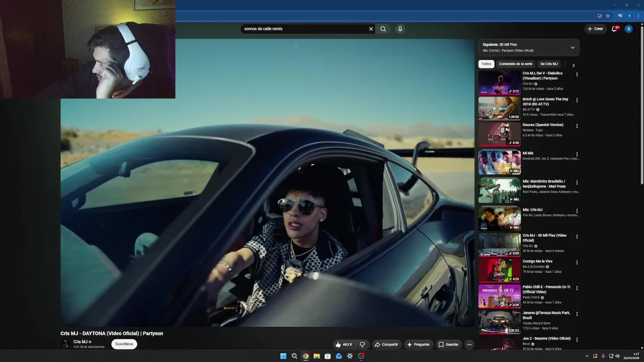644x362 pixels.
Task: Open the Windows Start menu
Action: [283, 356]
